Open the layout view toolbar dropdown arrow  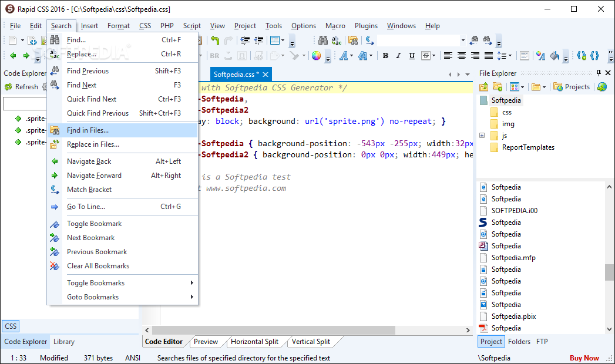click(283, 40)
